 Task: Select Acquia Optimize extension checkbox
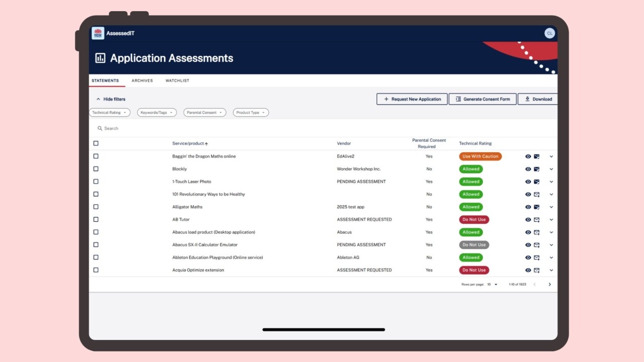coord(96,270)
